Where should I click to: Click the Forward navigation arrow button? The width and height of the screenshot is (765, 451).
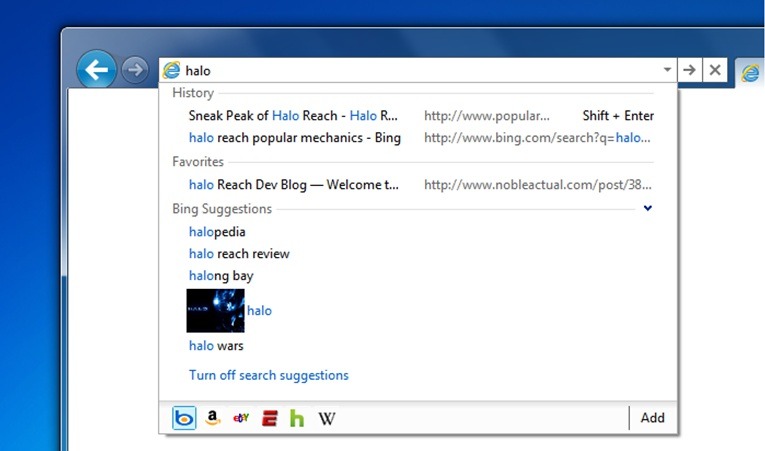pyautogui.click(x=135, y=70)
